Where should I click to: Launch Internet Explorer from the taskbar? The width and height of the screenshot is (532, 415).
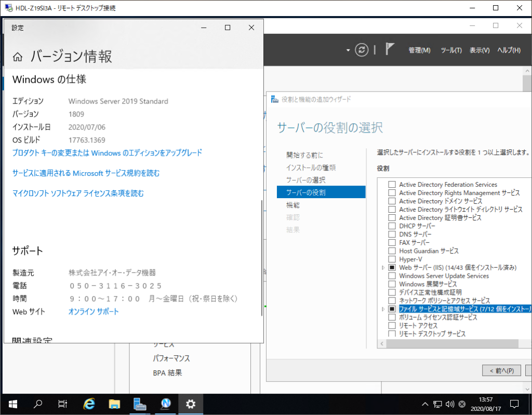tap(89, 404)
